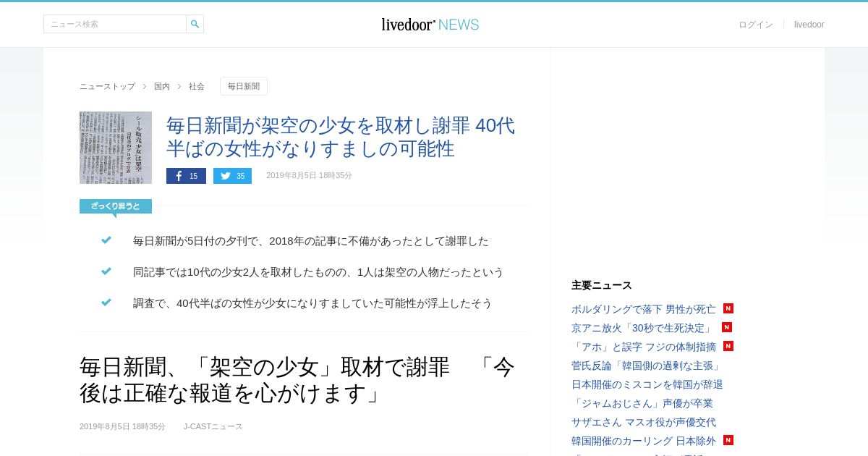Click the news search input field

[x=115, y=24]
